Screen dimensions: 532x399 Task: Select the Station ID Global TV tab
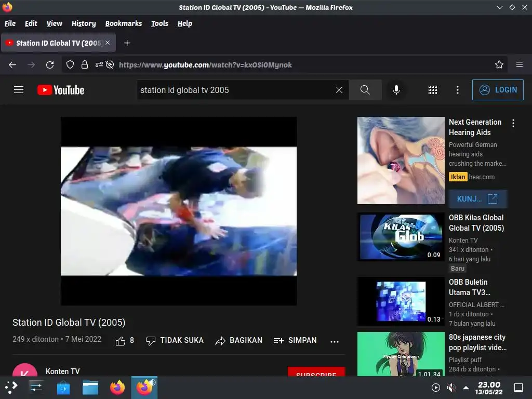tap(58, 43)
